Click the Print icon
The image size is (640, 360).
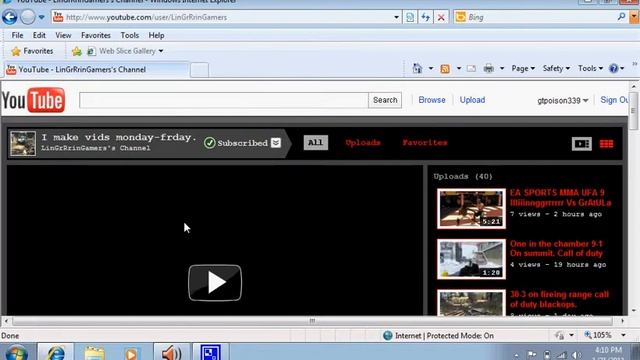tap(489, 69)
